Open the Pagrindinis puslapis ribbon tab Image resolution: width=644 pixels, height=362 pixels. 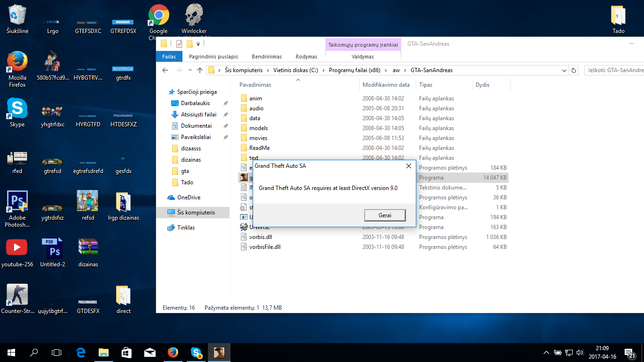pos(214,57)
